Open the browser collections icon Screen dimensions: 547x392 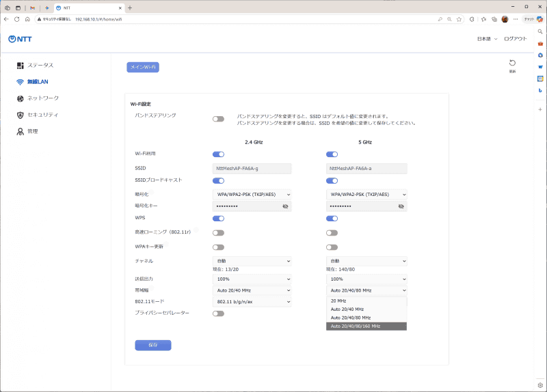point(494,19)
